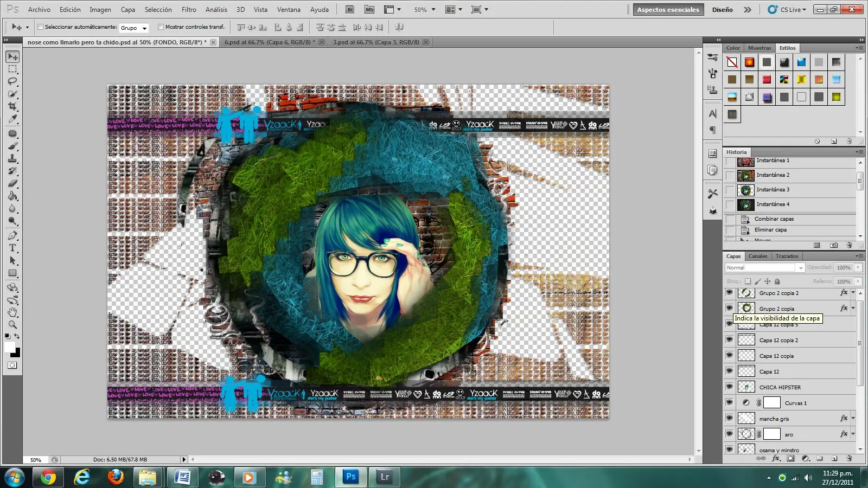Hide the Grupo 2 copia 2 layer
Image resolution: width=868 pixels, height=488 pixels.
click(729, 293)
